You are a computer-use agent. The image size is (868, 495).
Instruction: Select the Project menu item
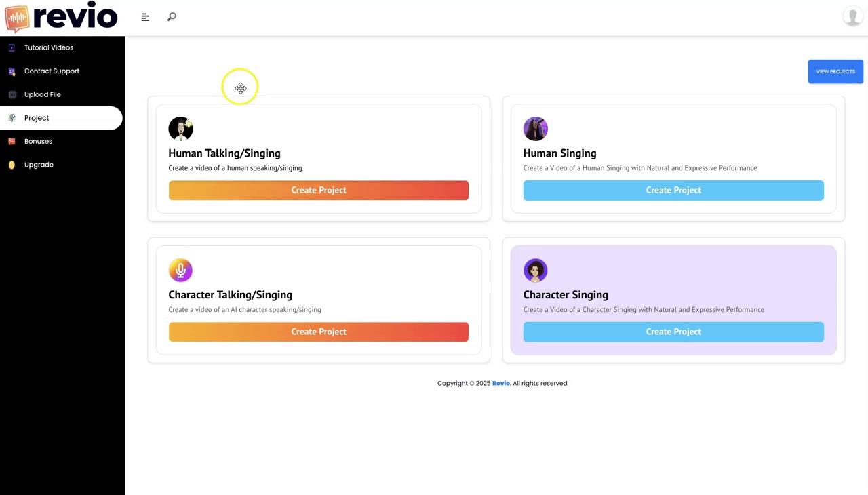(x=37, y=118)
